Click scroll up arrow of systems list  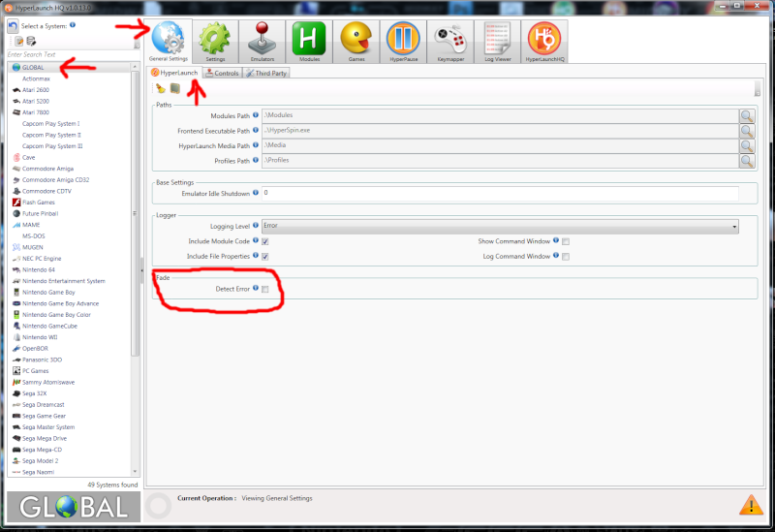pos(135,66)
